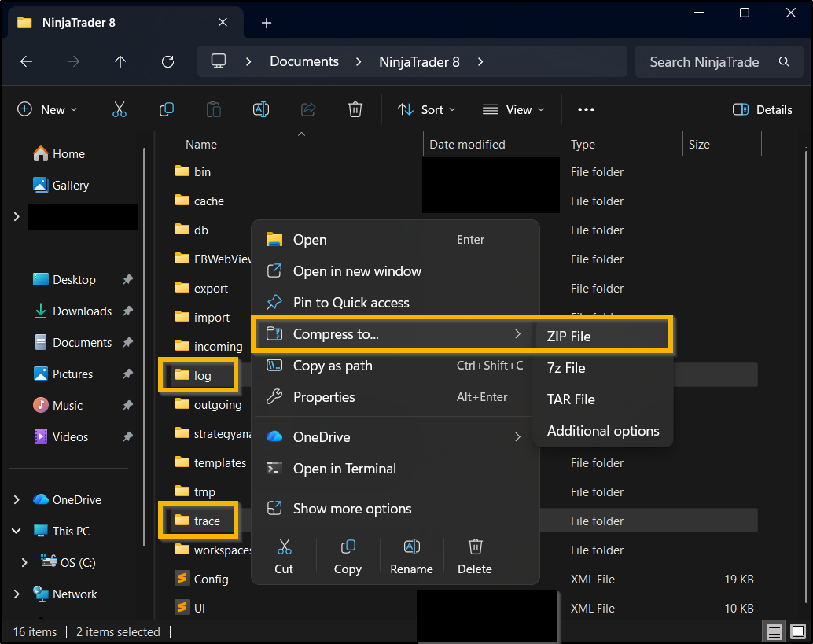The image size is (813, 644).
Task: Expand breadcrumb chevron after NinjaTrader 8
Action: coord(480,61)
